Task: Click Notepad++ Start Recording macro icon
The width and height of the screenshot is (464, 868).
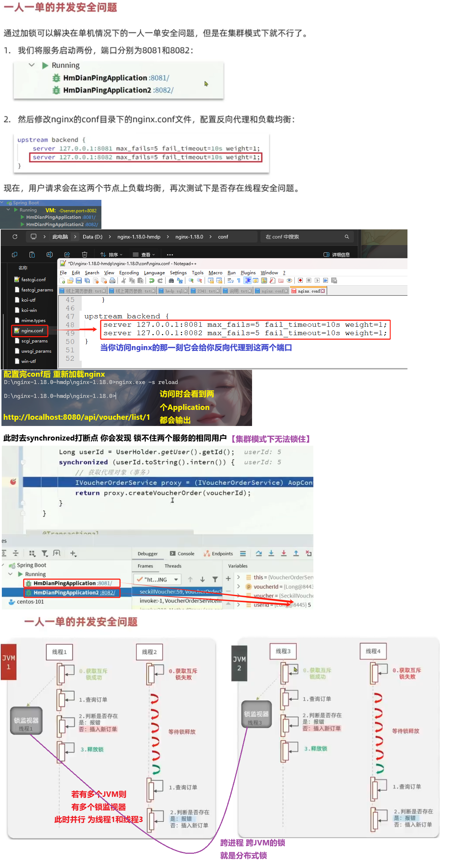Action: 300,280
